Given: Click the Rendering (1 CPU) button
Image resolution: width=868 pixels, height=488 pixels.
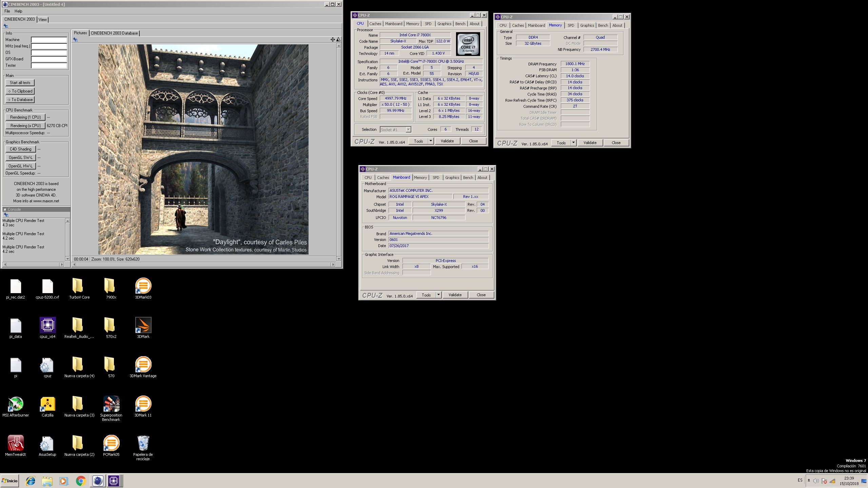Looking at the screenshot, I should (x=25, y=117).
